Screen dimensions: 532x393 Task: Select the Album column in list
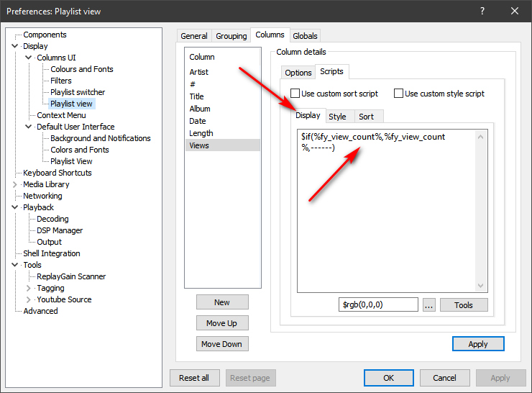pos(200,109)
